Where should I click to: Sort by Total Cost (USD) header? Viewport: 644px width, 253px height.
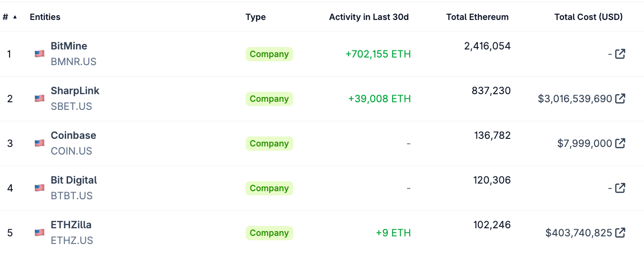(588, 17)
